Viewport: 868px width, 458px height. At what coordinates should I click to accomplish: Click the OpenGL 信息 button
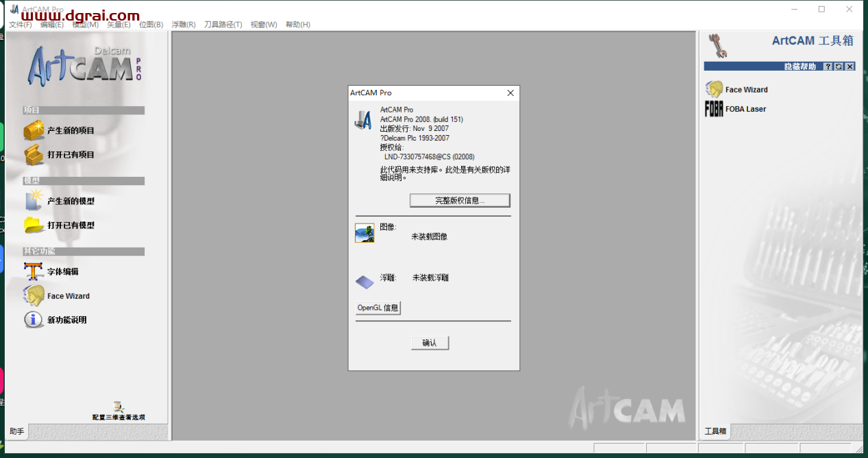pos(378,308)
